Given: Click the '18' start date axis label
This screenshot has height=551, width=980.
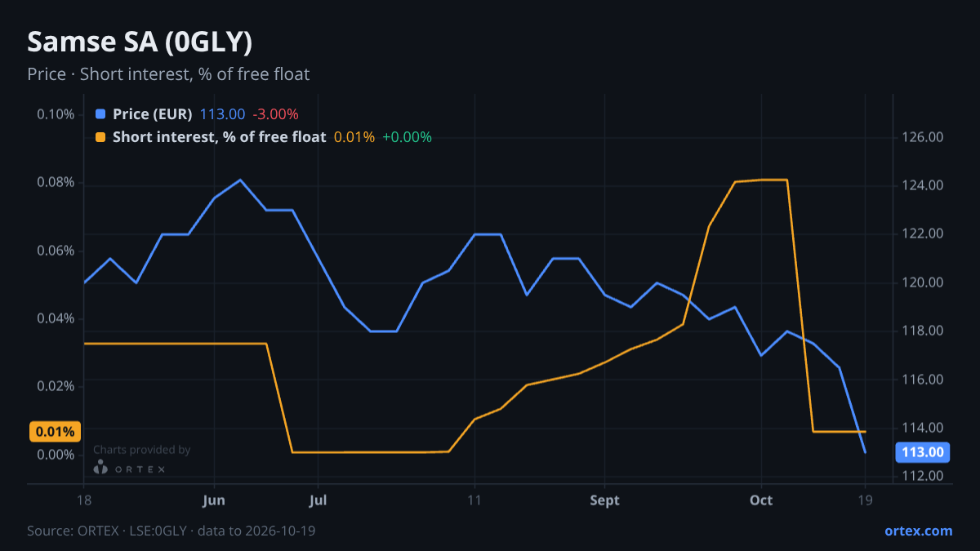Looking at the screenshot, I should (x=84, y=500).
